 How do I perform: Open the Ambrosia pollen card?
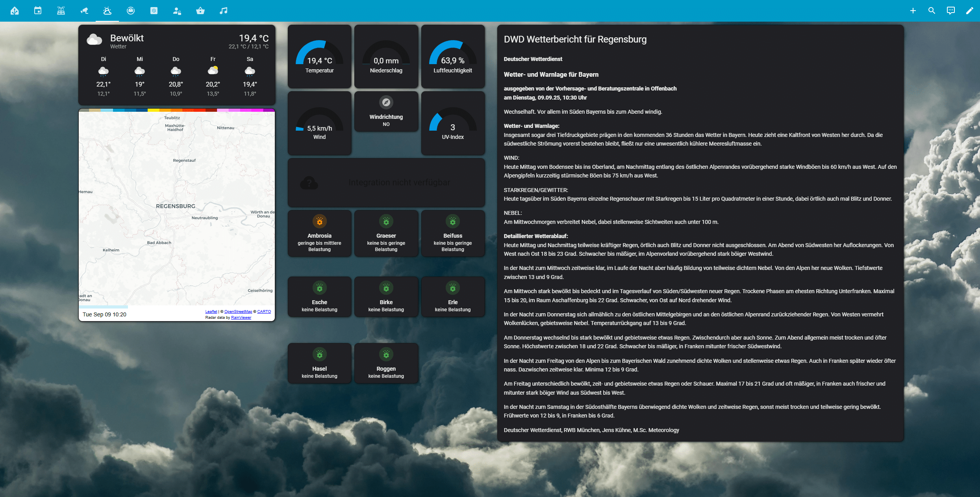coord(319,233)
